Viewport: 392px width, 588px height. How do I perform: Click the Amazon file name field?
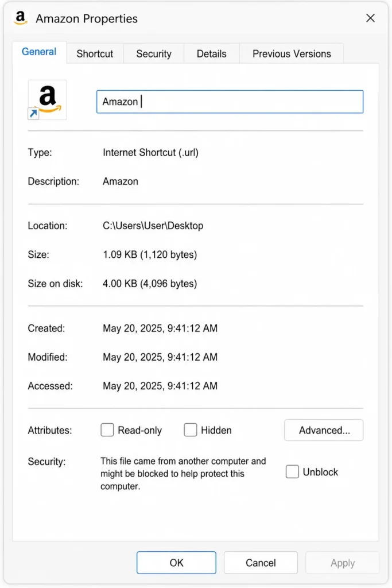(230, 102)
